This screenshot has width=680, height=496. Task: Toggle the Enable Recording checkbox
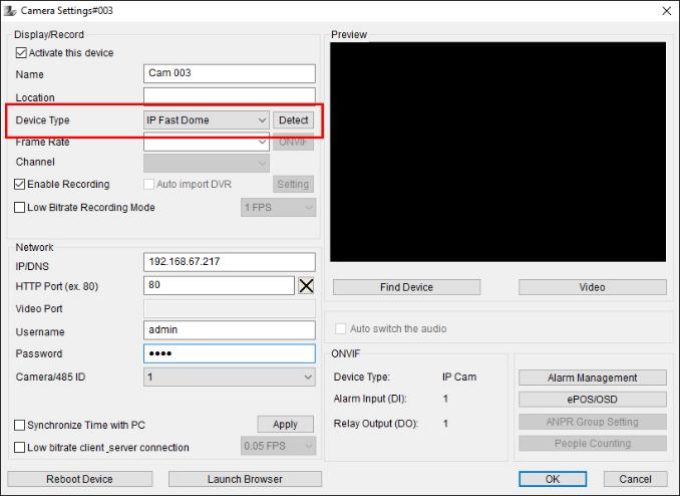[x=20, y=184]
